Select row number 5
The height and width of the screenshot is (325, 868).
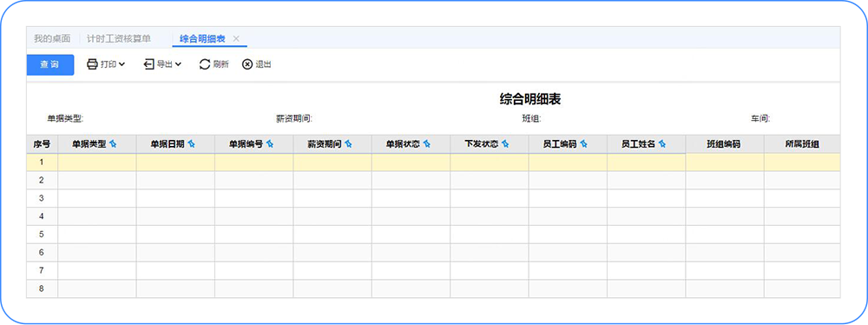pyautogui.click(x=42, y=234)
